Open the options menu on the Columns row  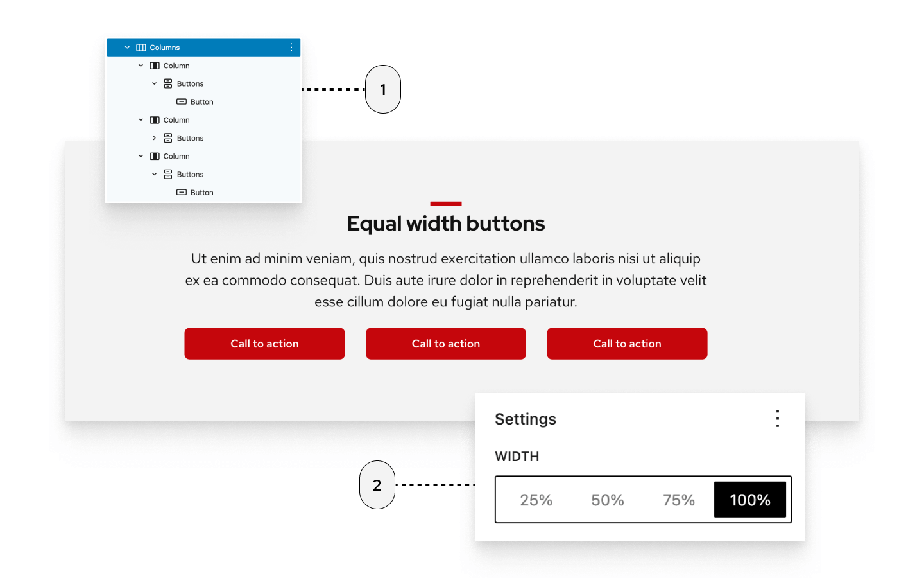291,48
